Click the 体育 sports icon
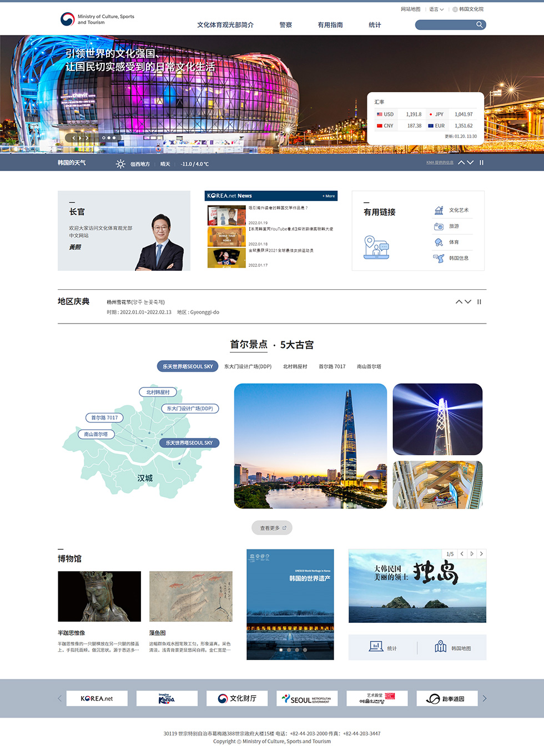This screenshot has width=544, height=756. pos(439,242)
